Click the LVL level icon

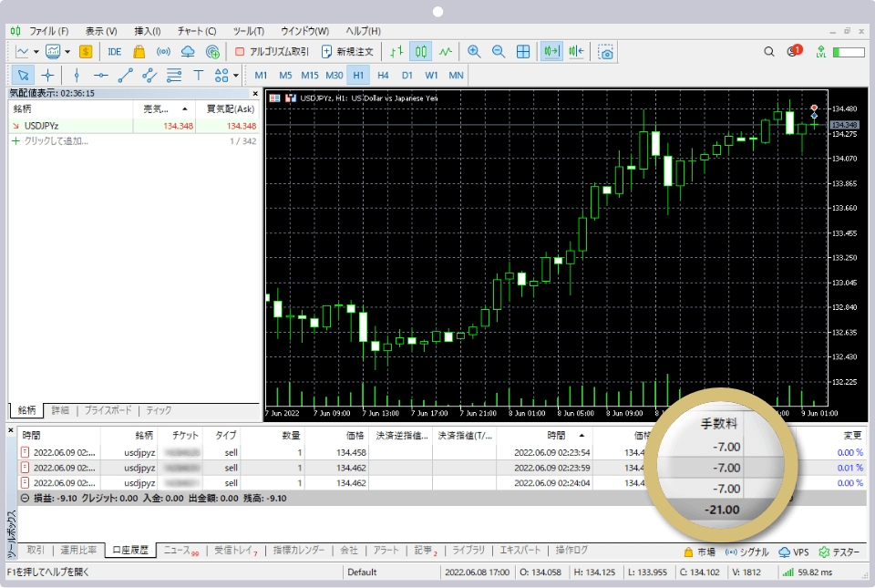click(x=821, y=52)
